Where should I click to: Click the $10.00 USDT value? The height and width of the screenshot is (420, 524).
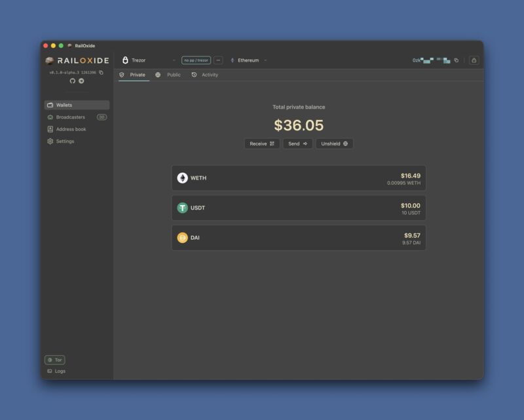(x=411, y=205)
